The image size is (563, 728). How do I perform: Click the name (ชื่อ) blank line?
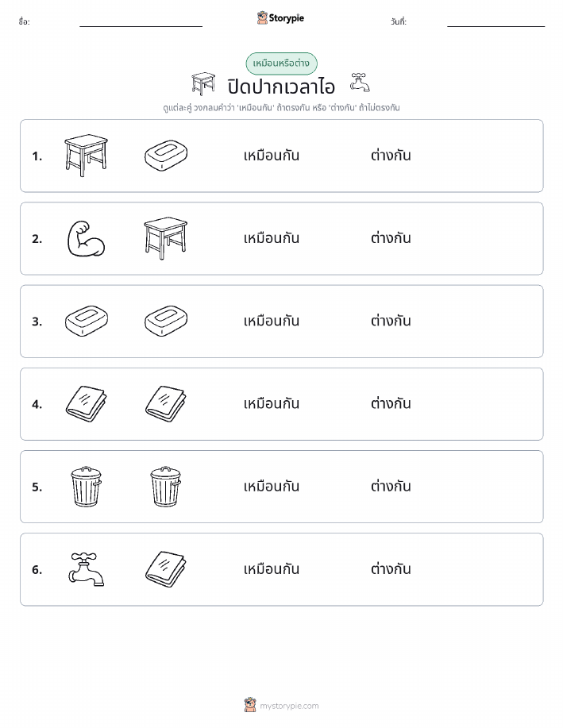tap(141, 26)
